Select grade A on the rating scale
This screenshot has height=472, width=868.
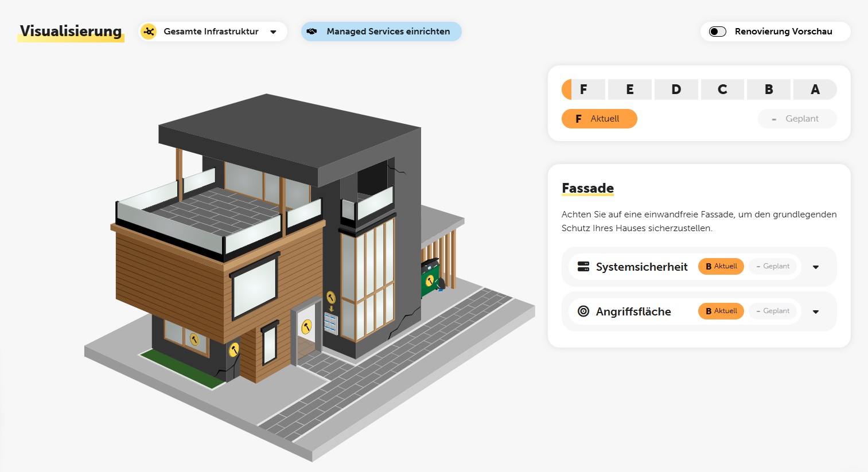[x=815, y=89]
